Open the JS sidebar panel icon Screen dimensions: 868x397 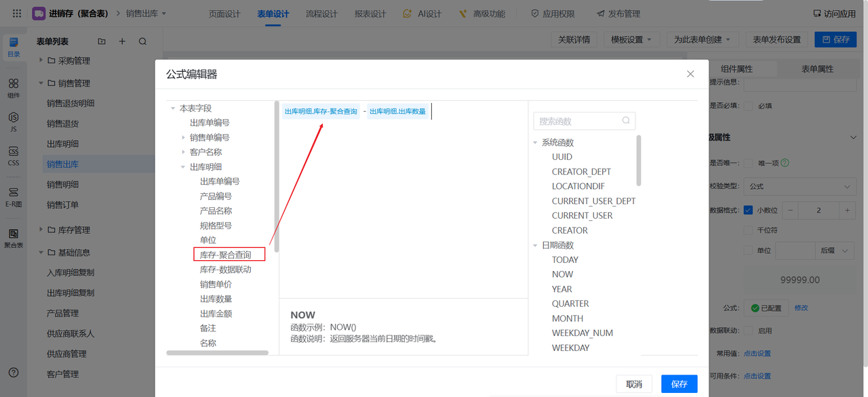point(14,122)
